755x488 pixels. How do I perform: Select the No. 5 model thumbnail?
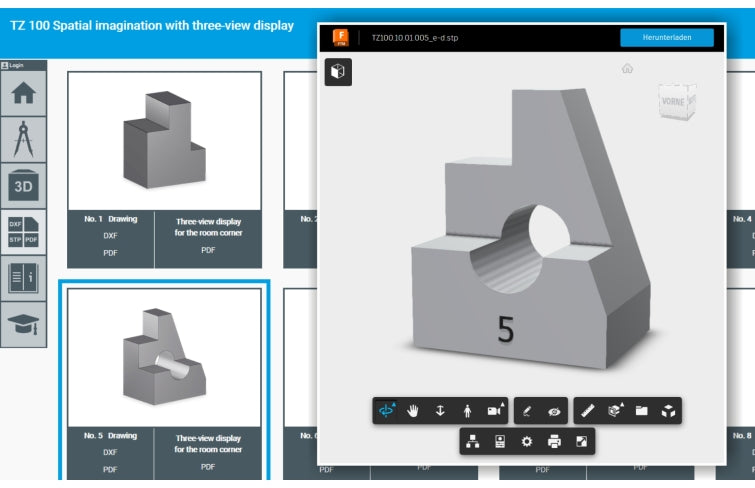(163, 355)
